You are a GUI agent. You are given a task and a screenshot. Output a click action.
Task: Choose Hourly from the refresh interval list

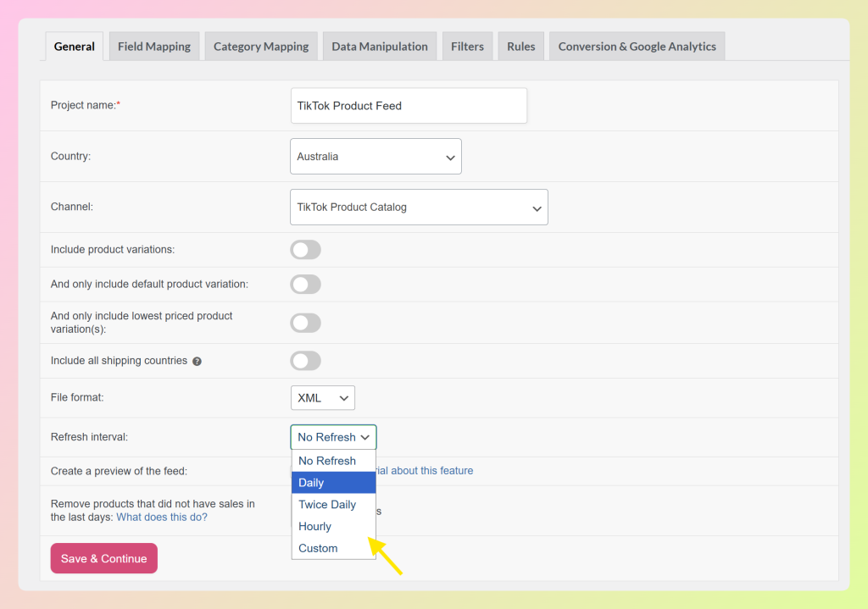point(333,526)
